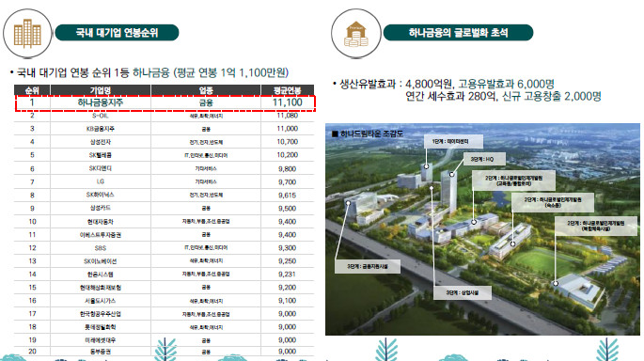Click the '9,500' salary value

287,208
